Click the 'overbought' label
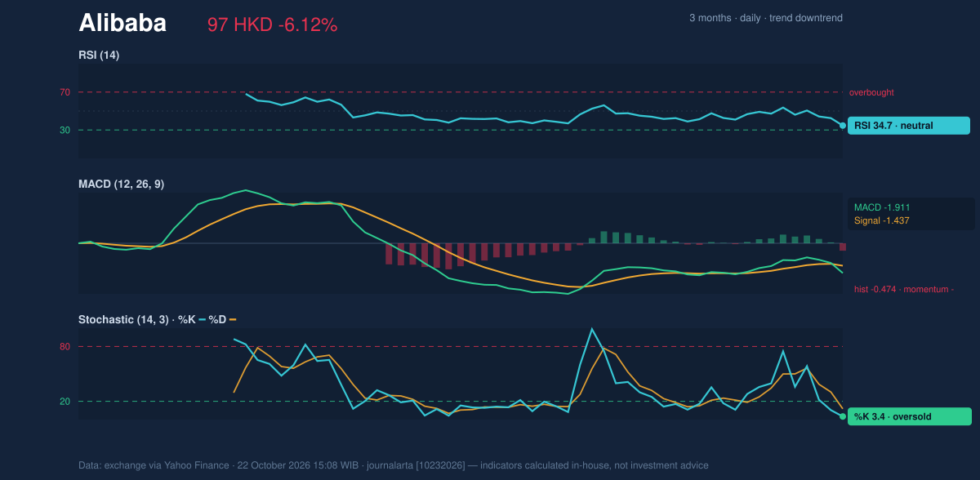The image size is (980, 480). point(871,92)
